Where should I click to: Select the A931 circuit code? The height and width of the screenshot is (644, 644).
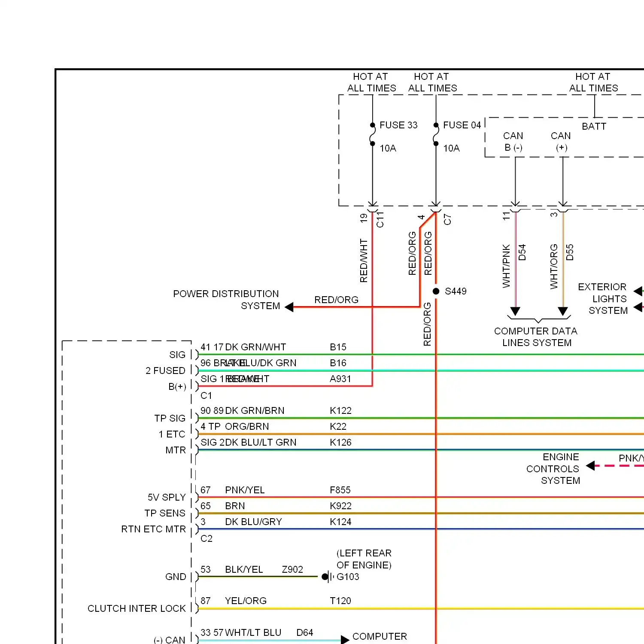(340, 379)
